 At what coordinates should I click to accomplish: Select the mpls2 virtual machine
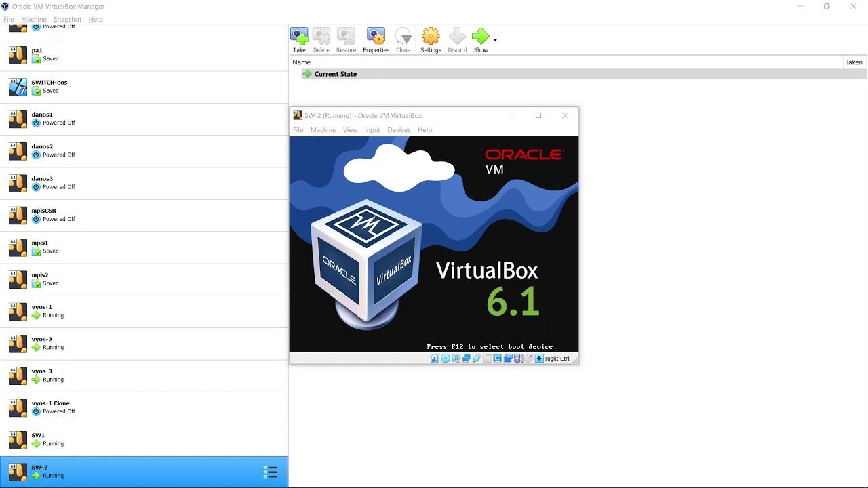[144, 279]
